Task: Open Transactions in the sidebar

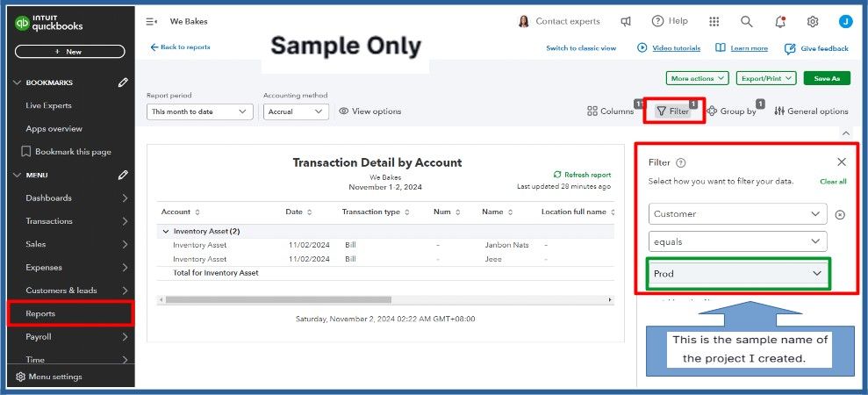Action: pyautogui.click(x=71, y=221)
